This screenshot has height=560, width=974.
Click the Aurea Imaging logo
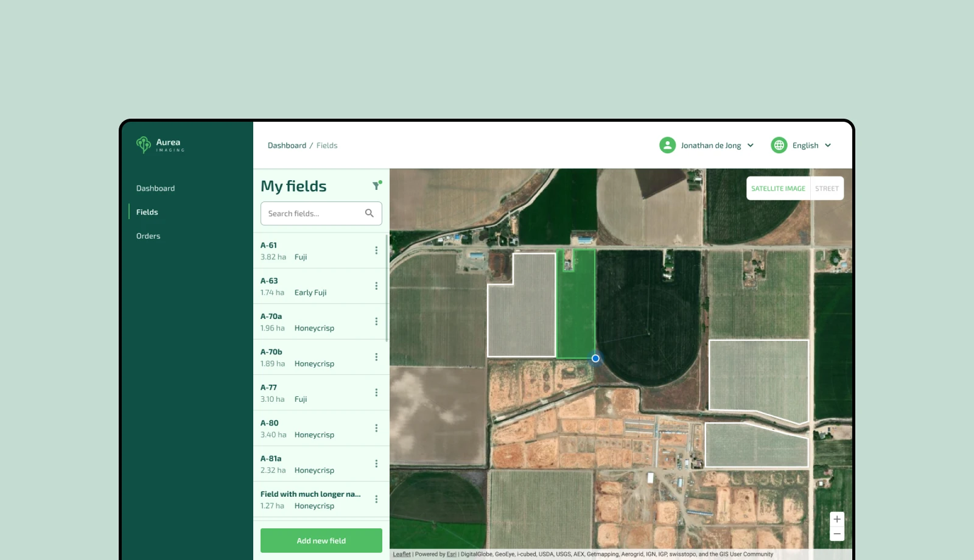coord(160,145)
